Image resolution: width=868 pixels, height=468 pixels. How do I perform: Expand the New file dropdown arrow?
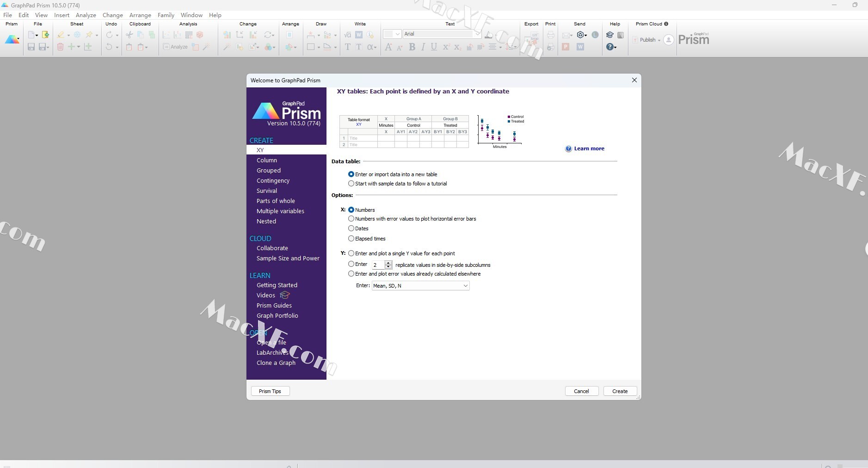(x=37, y=35)
